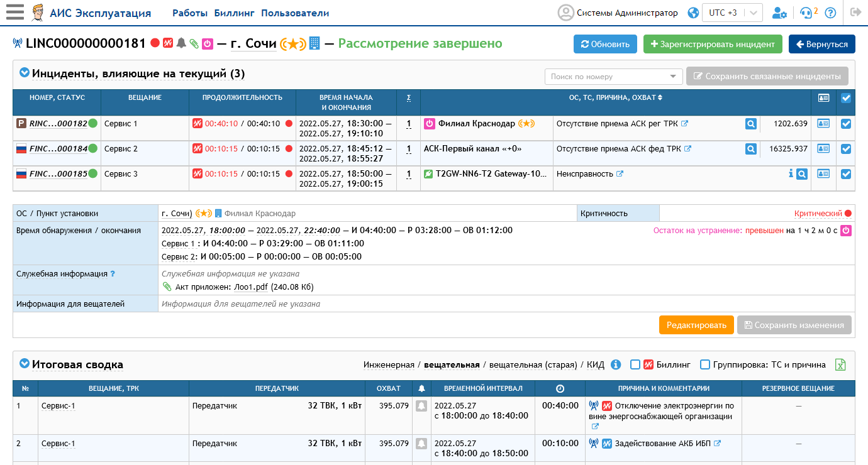
Task: Click the Сохранить связанные инциденты button
Action: tap(767, 76)
